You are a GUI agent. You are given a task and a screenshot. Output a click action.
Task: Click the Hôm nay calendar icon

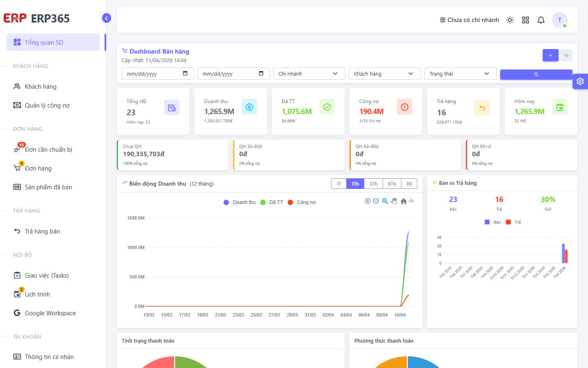(560, 107)
